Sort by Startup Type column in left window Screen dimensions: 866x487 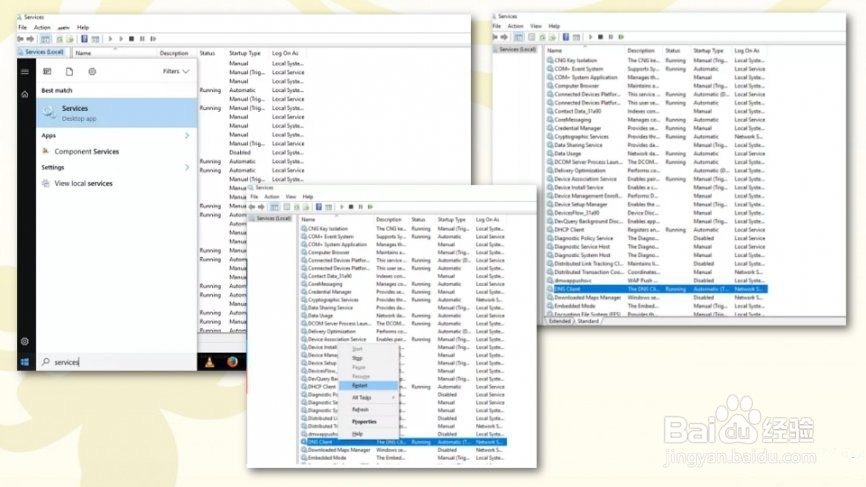click(245, 53)
